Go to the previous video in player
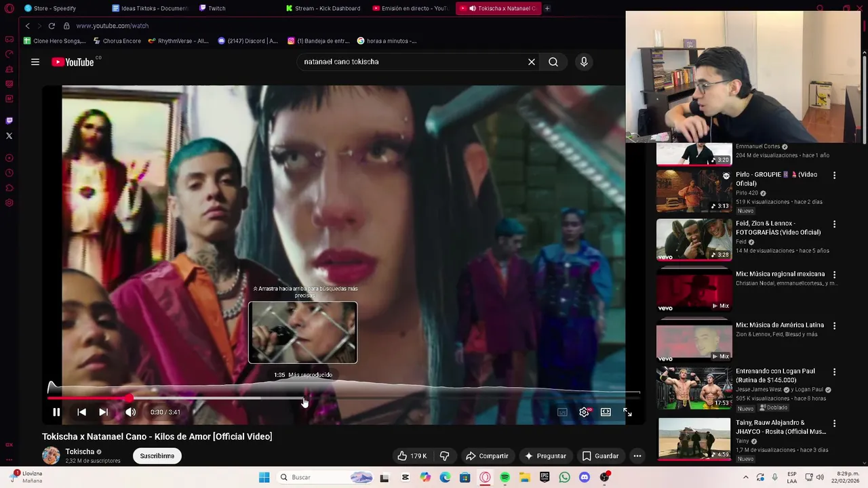This screenshot has width=868, height=488. [81, 412]
